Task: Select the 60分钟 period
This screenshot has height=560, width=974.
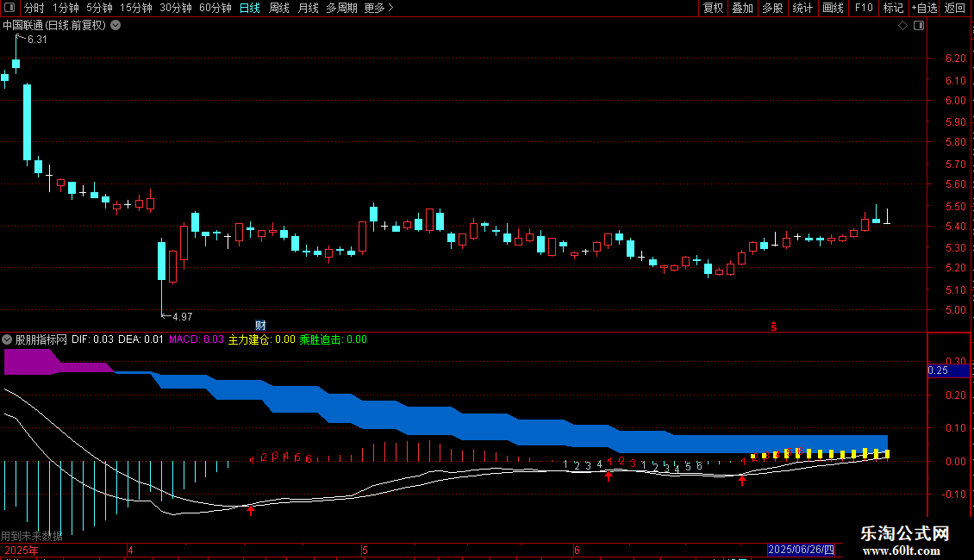Action: pos(215,8)
